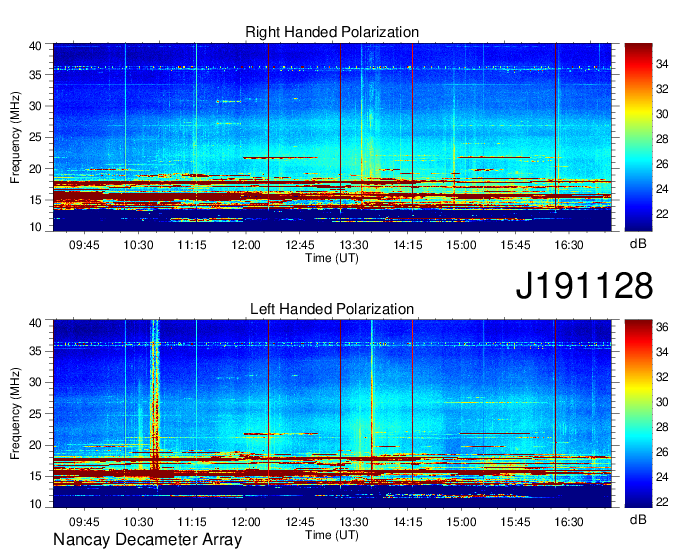Screen dimensions: 680x552
Task: Click the Left Handed Polarization spectrogram image
Action: 332,414
